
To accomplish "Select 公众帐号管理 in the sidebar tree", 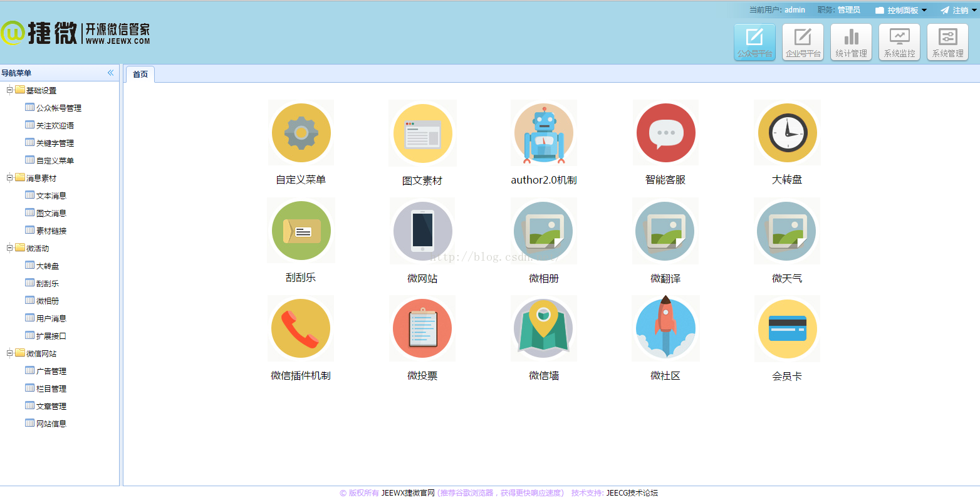I will pyautogui.click(x=58, y=108).
